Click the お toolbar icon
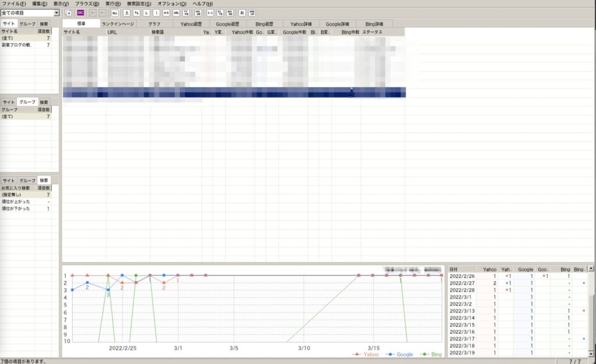Viewport: 596px width, 364px height. click(242, 13)
